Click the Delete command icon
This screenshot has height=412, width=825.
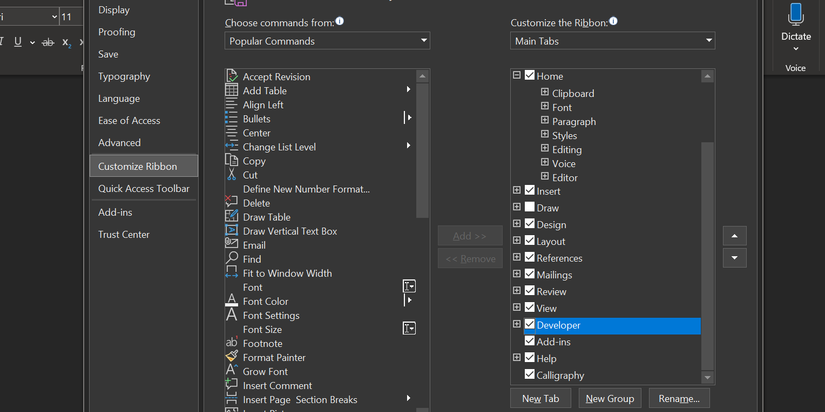(232, 203)
